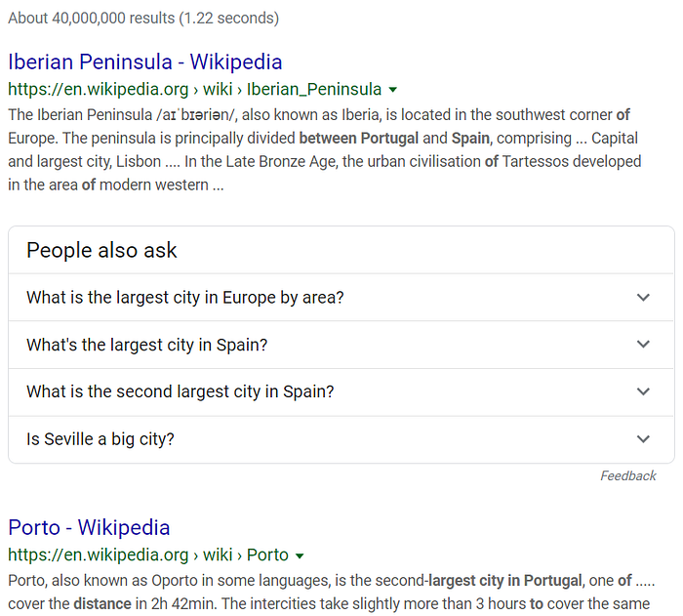The width and height of the screenshot is (683, 616).
Task: Open dropdown arrow beside Porto URL
Action: click(300, 555)
